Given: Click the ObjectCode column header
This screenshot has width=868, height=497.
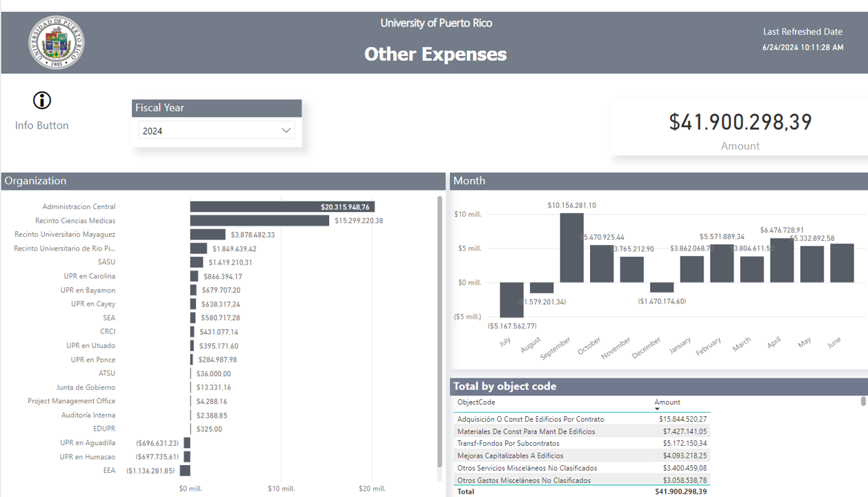Looking at the screenshot, I should click(x=476, y=402).
